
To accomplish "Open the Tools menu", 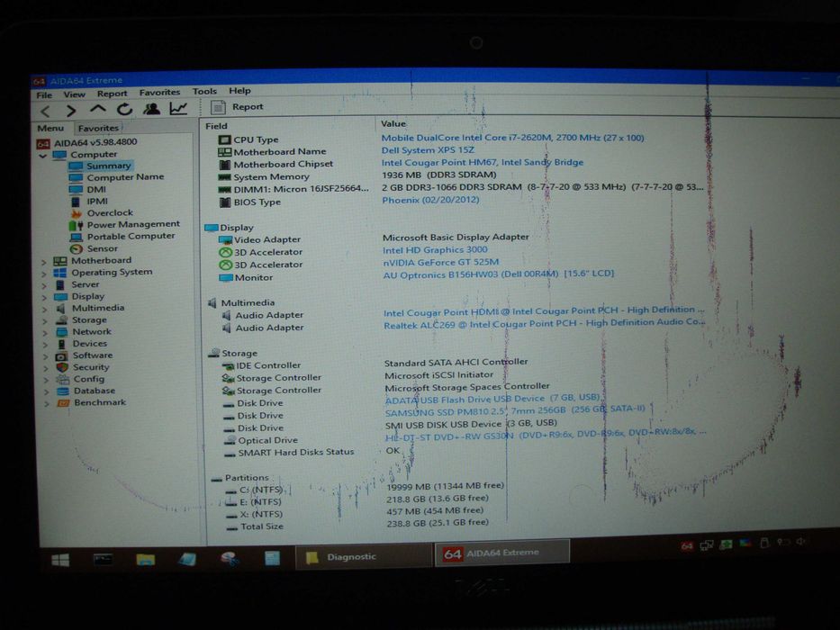I will [x=204, y=92].
